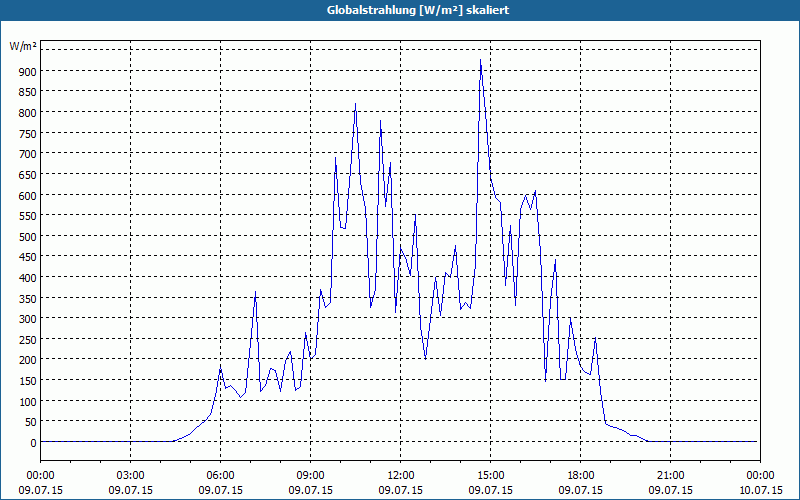Click the 06:00 time axis label

pos(220,476)
